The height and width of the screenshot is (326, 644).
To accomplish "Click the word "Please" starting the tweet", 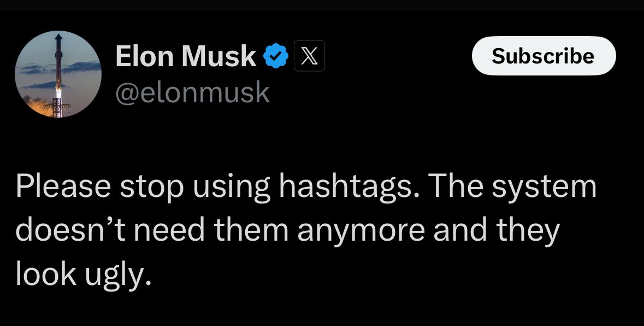I will click(x=63, y=187).
